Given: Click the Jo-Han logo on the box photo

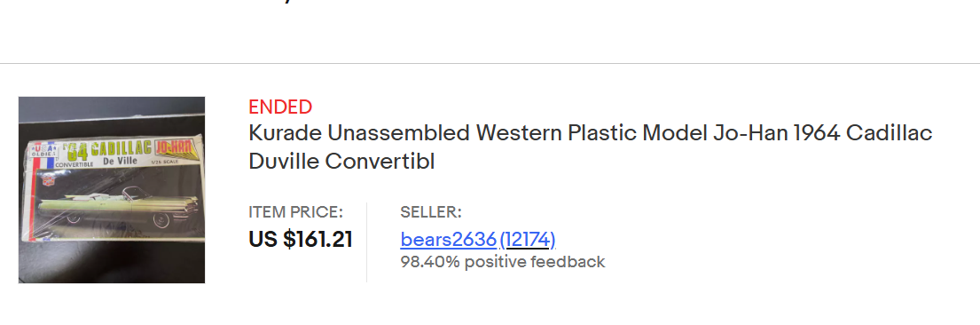Looking at the screenshot, I should tap(176, 148).
